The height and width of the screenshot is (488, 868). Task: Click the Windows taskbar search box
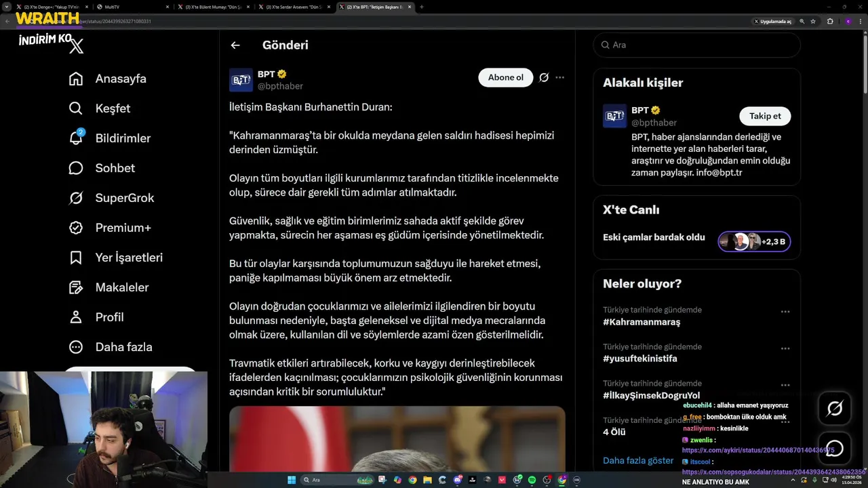coord(338,480)
